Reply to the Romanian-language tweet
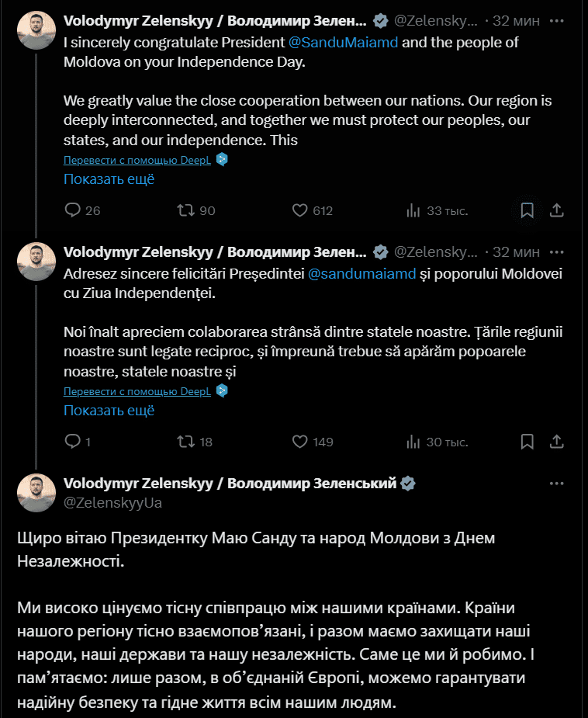 pyautogui.click(x=72, y=442)
